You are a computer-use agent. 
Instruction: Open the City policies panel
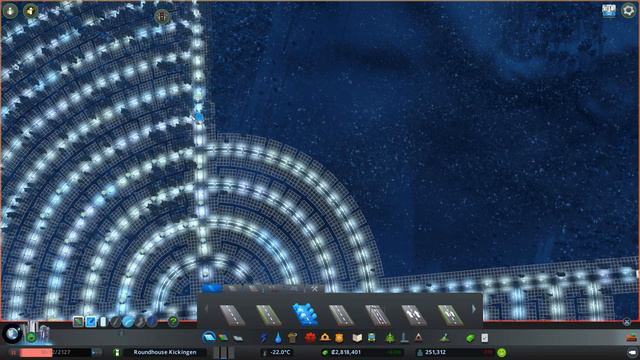(x=484, y=338)
